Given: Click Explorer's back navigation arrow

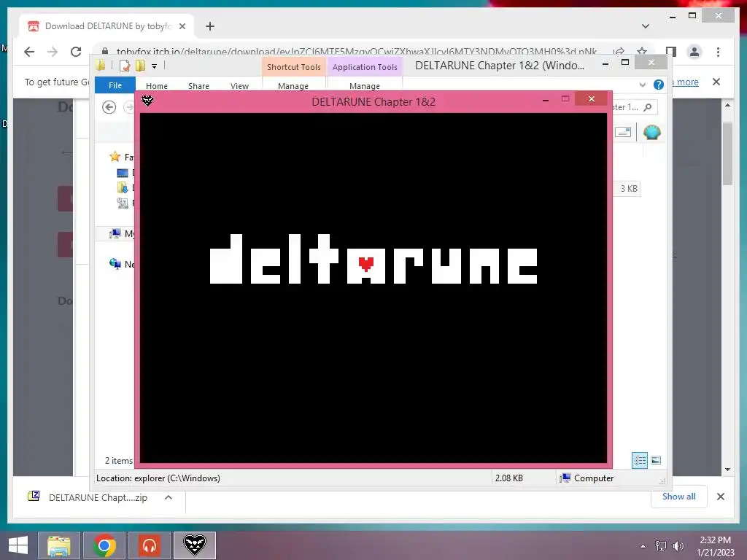Looking at the screenshot, I should [109, 107].
